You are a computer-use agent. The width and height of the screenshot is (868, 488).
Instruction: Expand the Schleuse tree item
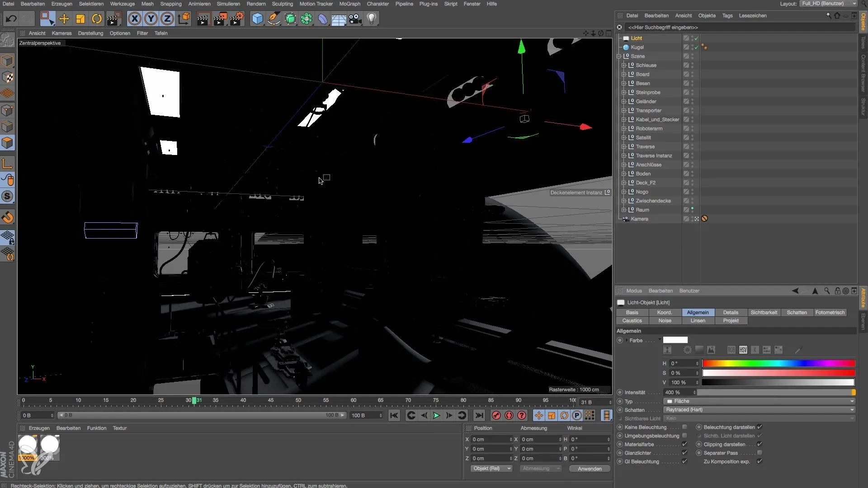click(x=624, y=65)
